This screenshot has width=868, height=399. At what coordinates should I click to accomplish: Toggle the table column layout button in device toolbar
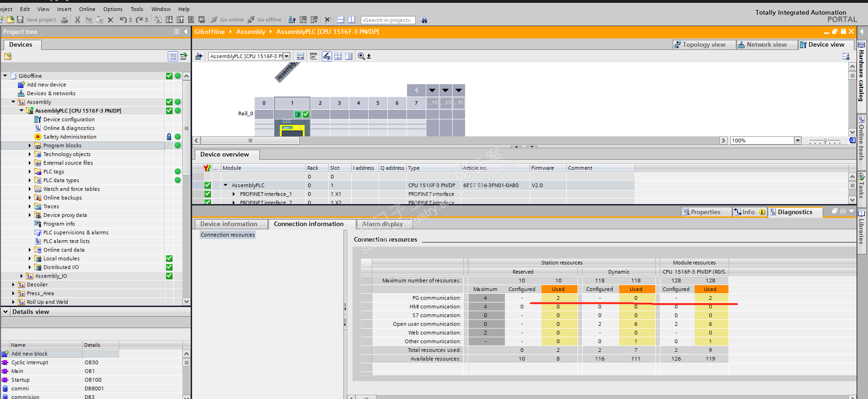349,56
